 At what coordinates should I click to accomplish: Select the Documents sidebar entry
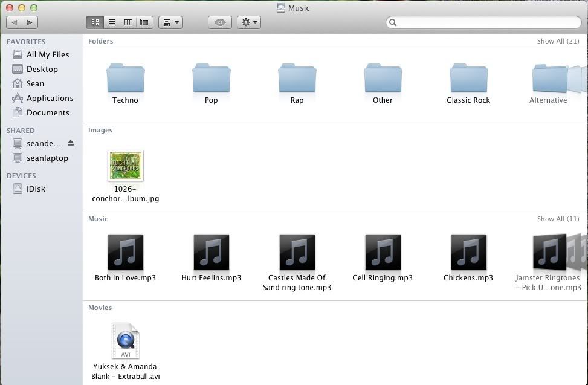(x=48, y=112)
